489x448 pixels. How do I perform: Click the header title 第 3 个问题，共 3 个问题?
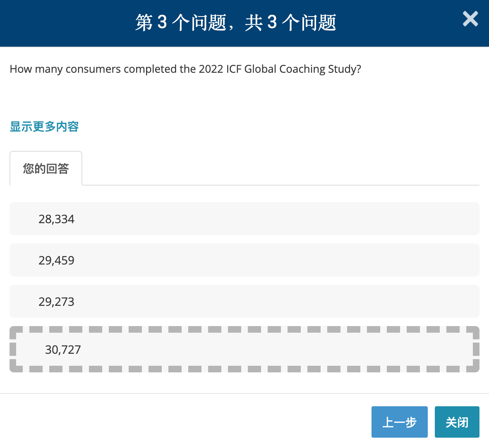236,23
